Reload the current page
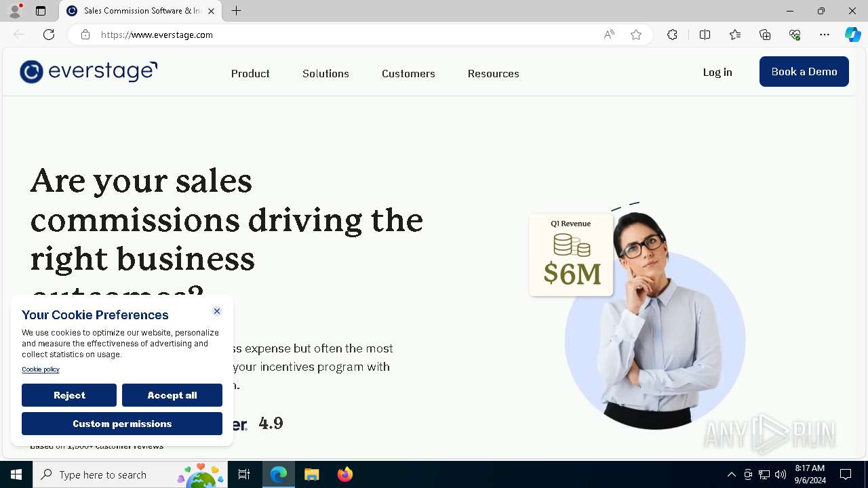The height and width of the screenshot is (488, 868). coord(49,35)
